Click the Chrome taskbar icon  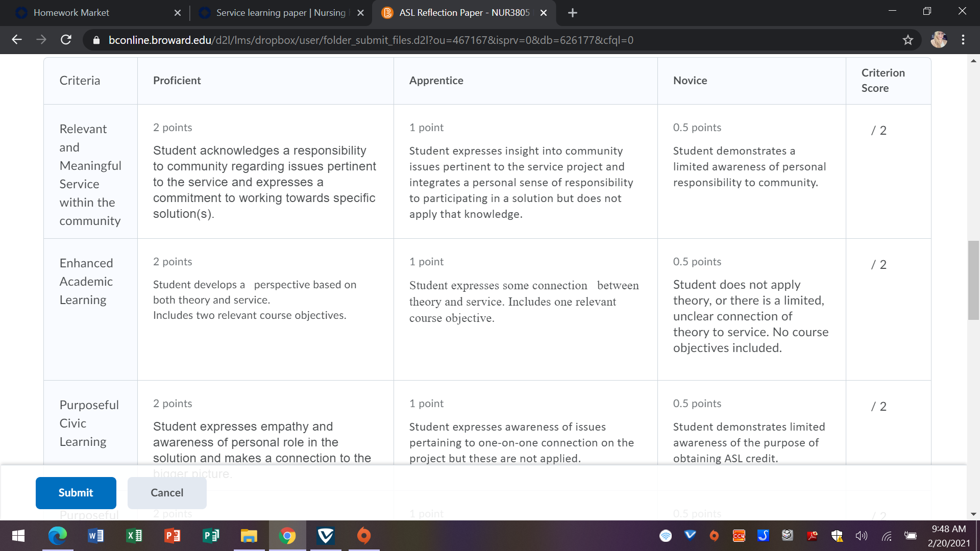click(x=287, y=536)
